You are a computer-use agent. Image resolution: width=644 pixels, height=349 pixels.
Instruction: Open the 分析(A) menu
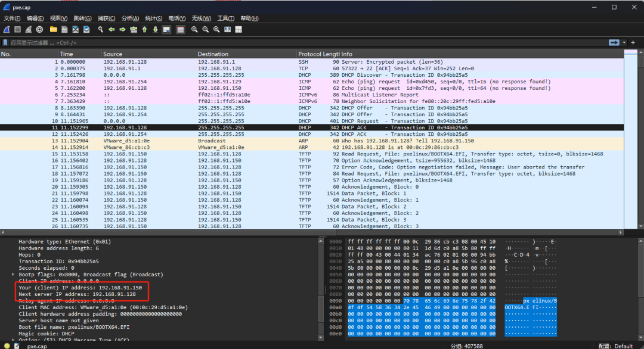click(129, 18)
